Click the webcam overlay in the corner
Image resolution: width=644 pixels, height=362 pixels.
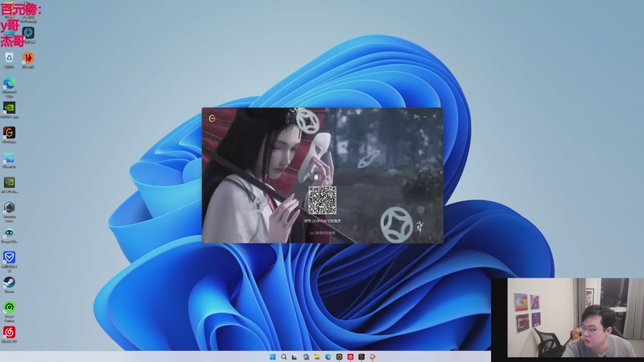[568, 320]
